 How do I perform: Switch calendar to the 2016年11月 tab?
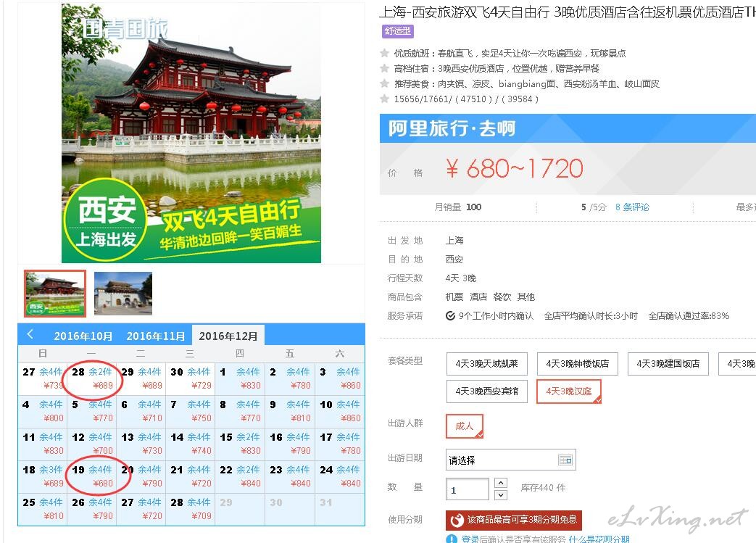[155, 336]
